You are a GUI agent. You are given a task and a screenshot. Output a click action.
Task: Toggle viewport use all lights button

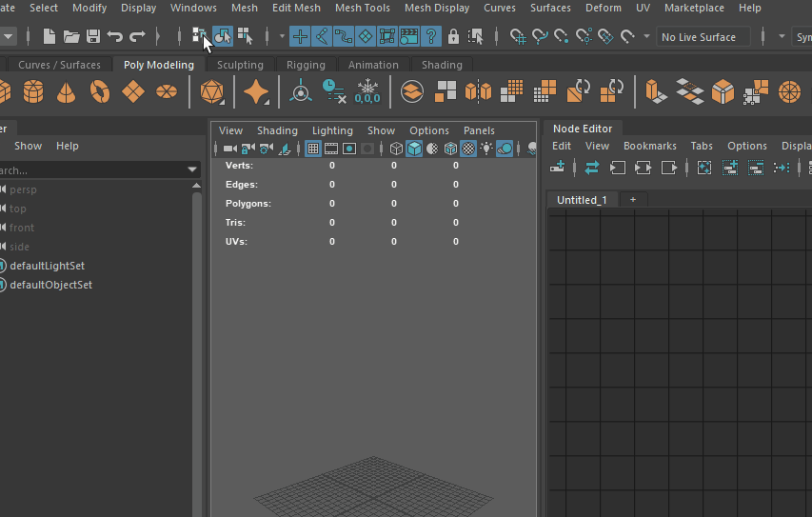pos(486,149)
